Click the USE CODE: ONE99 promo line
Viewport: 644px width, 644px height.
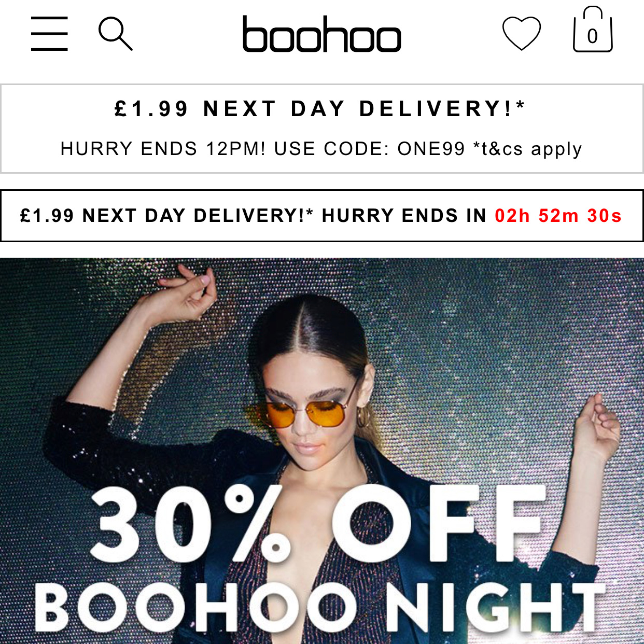tap(369, 149)
